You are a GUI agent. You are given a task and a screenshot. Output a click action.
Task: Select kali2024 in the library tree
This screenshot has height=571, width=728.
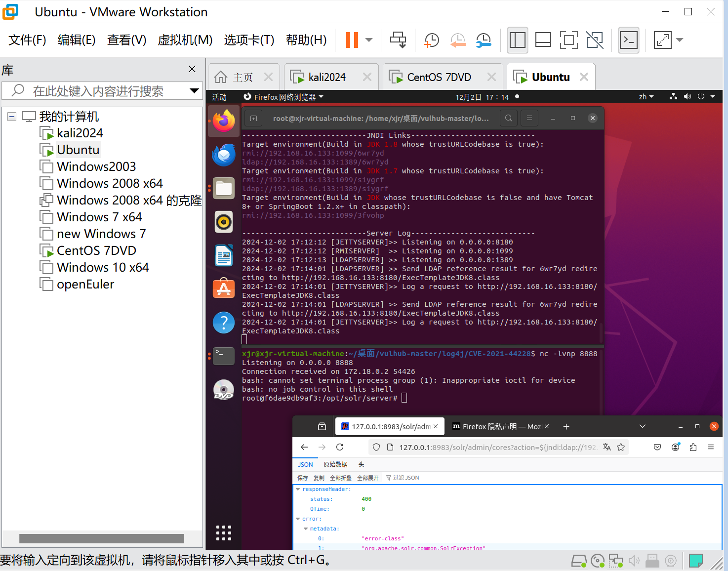point(80,133)
